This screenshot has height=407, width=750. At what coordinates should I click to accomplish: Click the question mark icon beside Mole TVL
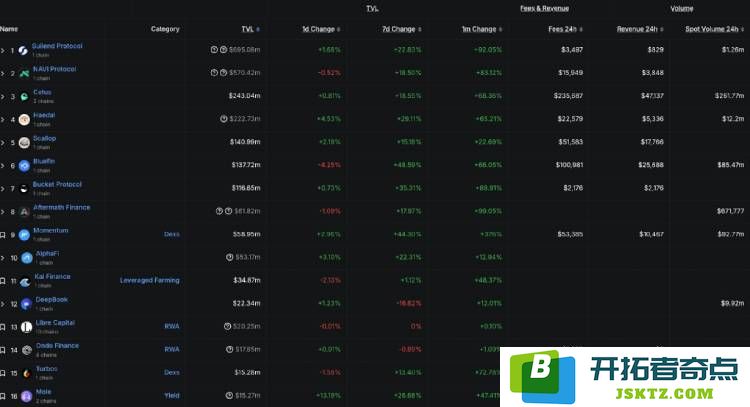pyautogui.click(x=229, y=395)
